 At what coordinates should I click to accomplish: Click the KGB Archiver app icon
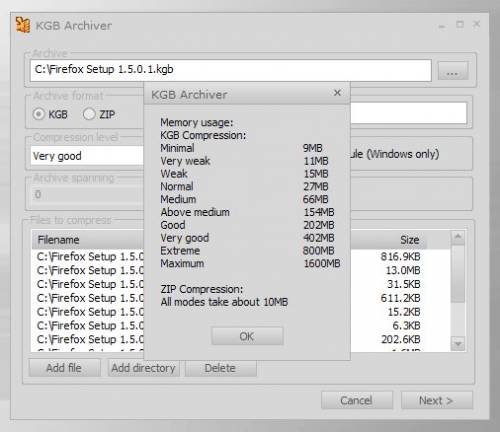coord(23,25)
